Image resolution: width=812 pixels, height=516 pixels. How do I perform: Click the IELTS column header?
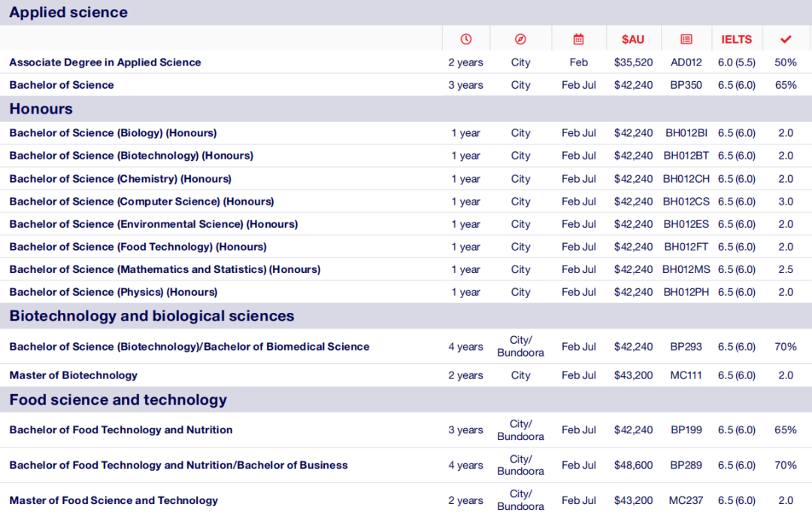click(736, 39)
